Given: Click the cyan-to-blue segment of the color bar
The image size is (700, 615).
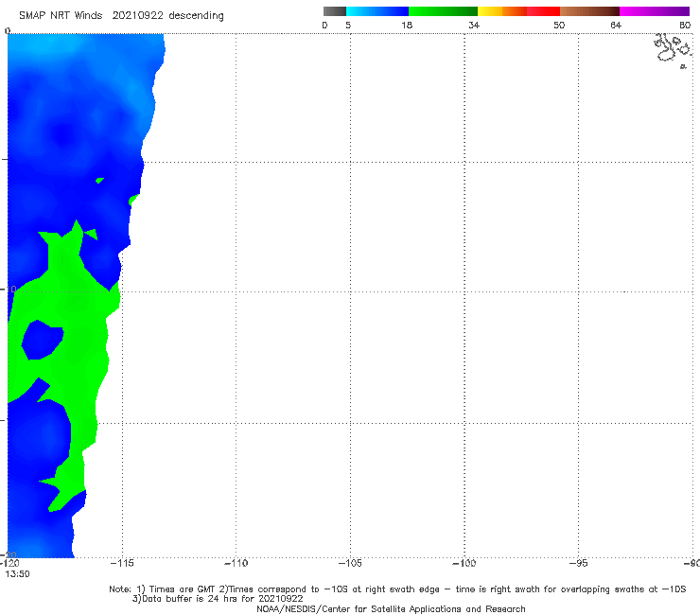Looking at the screenshot, I should pyautogui.click(x=377, y=11).
